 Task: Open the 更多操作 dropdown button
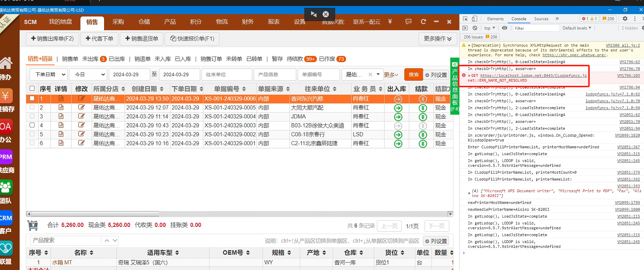tap(438, 39)
